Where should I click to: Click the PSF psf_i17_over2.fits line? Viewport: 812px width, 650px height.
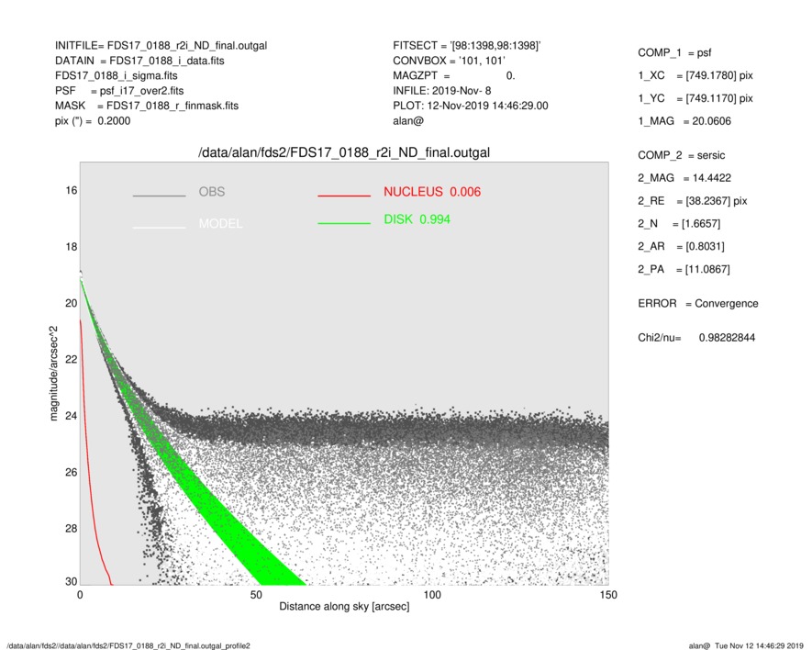(x=119, y=91)
